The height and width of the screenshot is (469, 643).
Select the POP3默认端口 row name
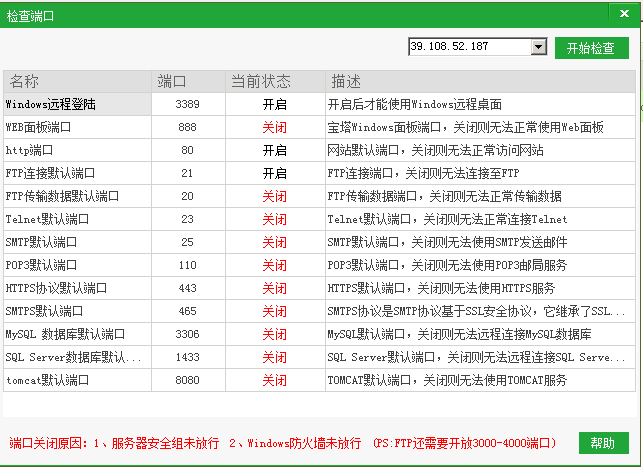[x=41, y=265]
